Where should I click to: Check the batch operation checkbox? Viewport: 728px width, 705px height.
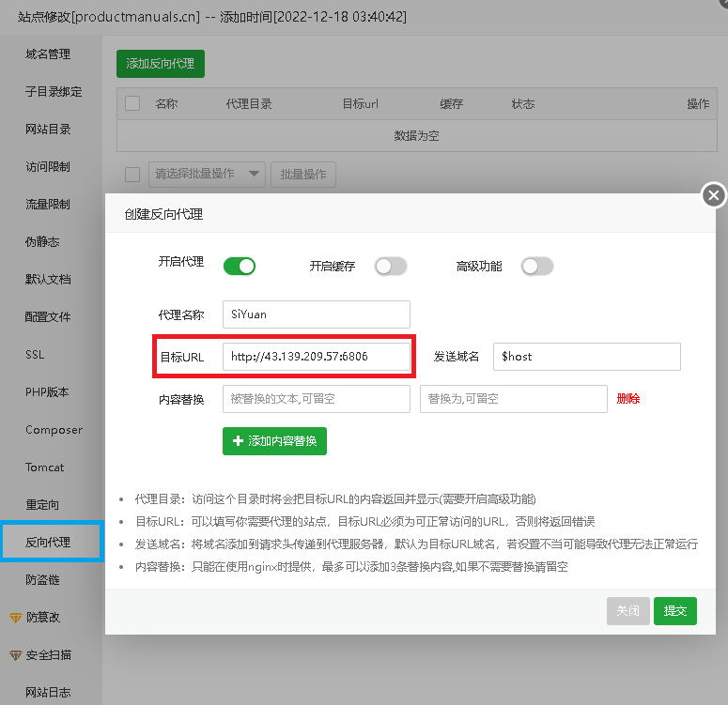coord(132,175)
